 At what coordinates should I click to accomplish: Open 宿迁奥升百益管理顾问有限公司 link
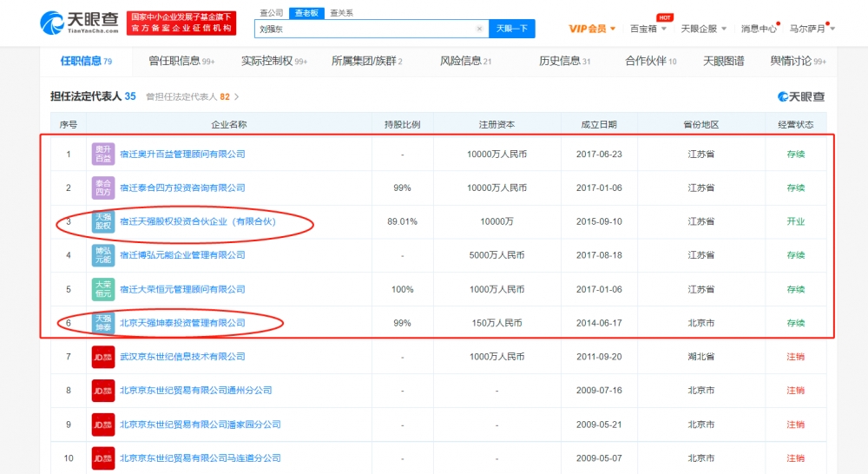(x=182, y=154)
